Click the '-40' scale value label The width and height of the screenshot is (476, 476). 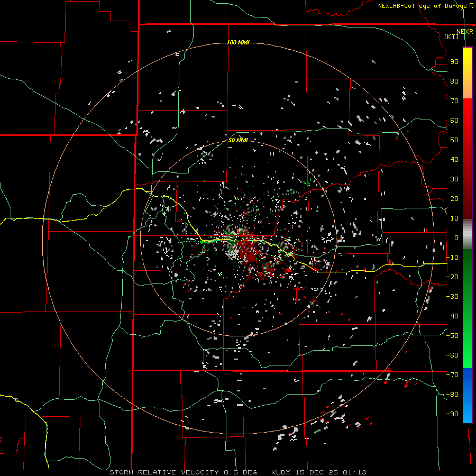452,316
